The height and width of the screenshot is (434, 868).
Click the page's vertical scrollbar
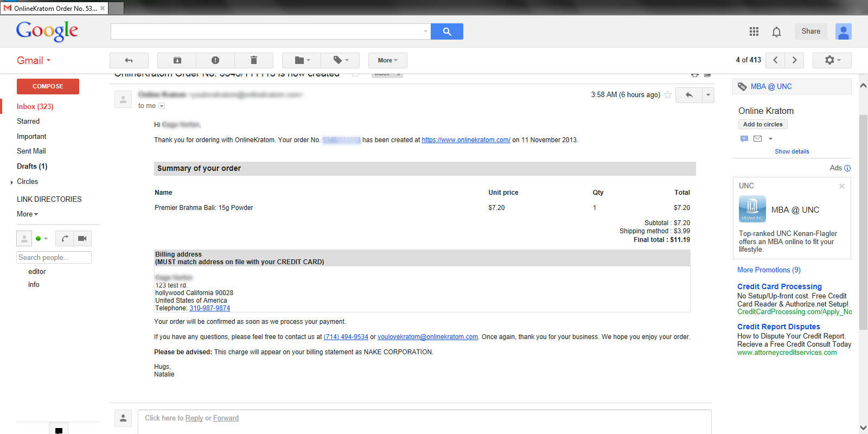coord(863,222)
